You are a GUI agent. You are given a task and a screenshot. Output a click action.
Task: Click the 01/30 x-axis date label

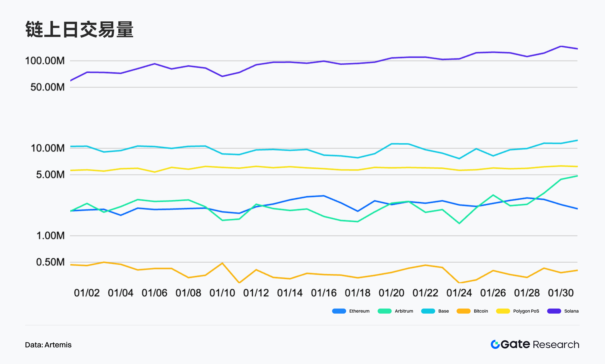[x=561, y=293]
